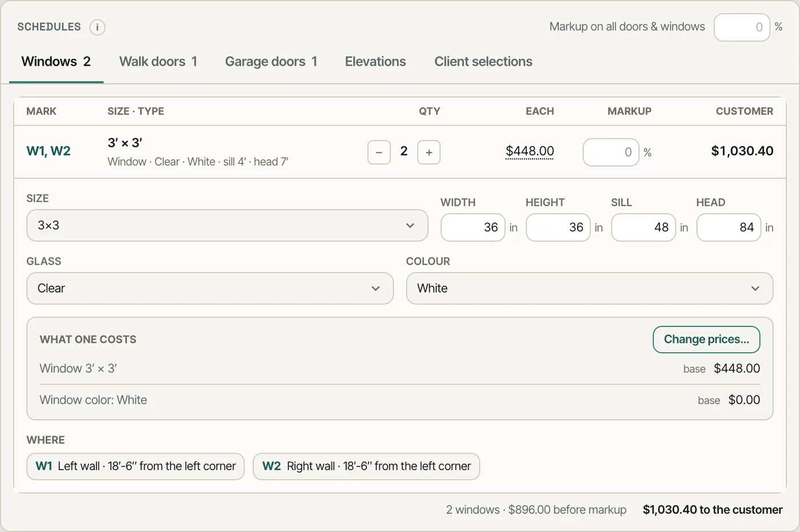Click the CUSTOMER column header
Screen dimensions: 800x532
(745, 111)
